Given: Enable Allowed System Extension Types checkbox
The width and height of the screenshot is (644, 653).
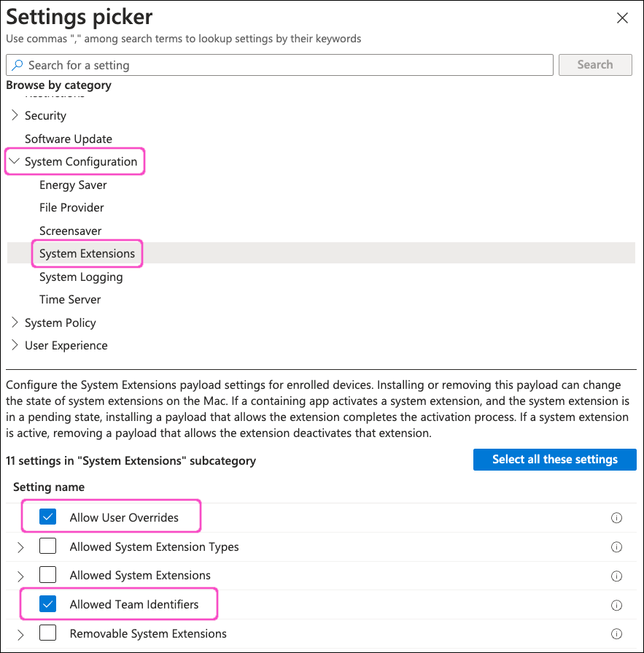Looking at the screenshot, I should [x=48, y=546].
